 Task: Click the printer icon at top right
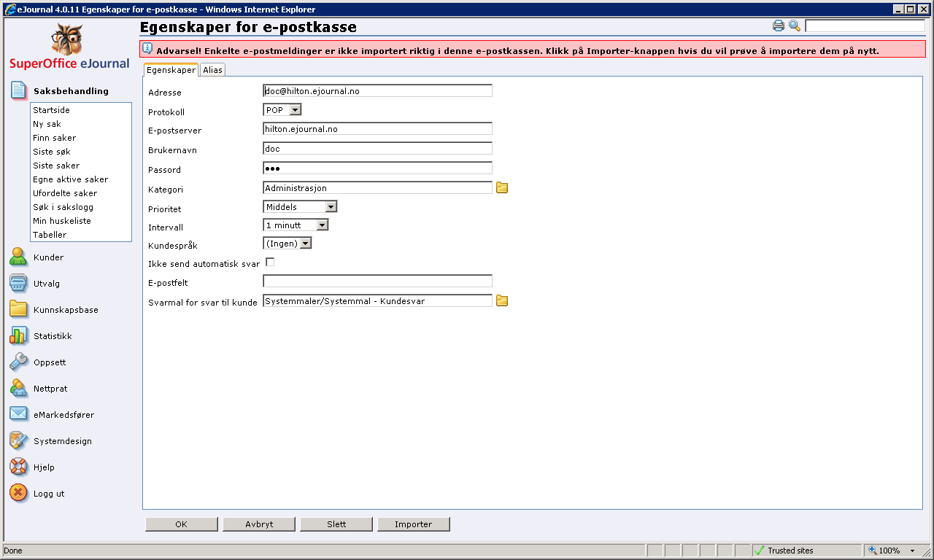pos(779,26)
